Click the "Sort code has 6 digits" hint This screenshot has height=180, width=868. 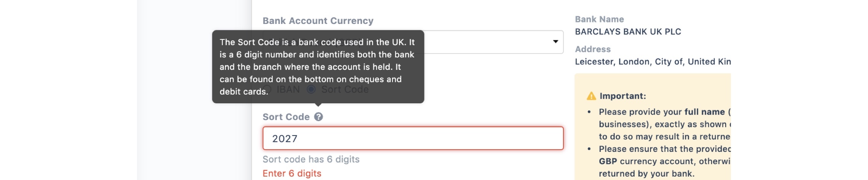[311, 159]
